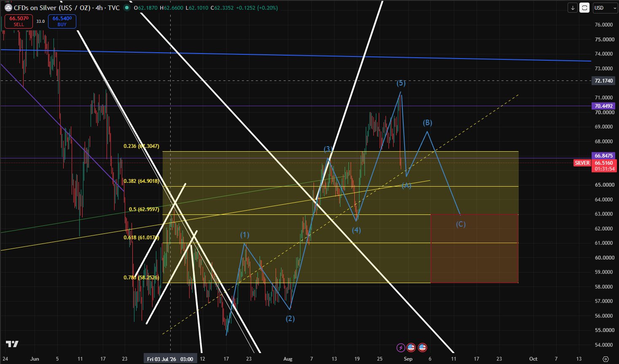The width and height of the screenshot is (619, 364).
Task: Select the 0.382 (64.9018) Fibonacci label
Action: click(x=141, y=181)
